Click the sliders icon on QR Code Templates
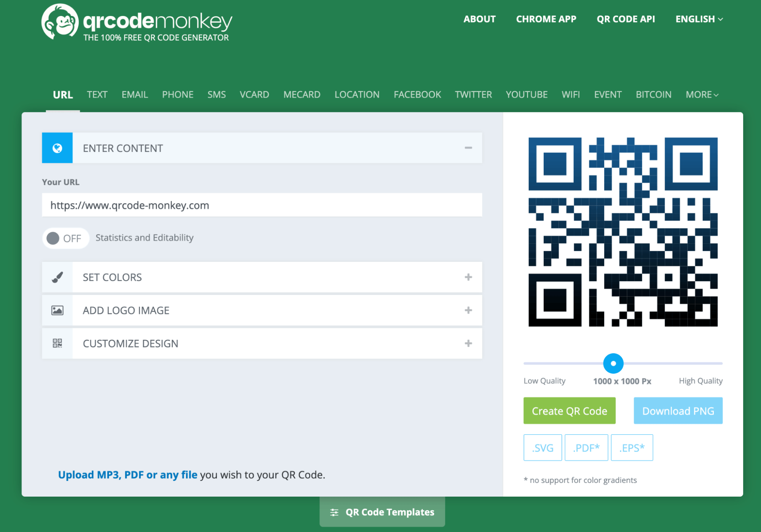761x532 pixels. (334, 512)
